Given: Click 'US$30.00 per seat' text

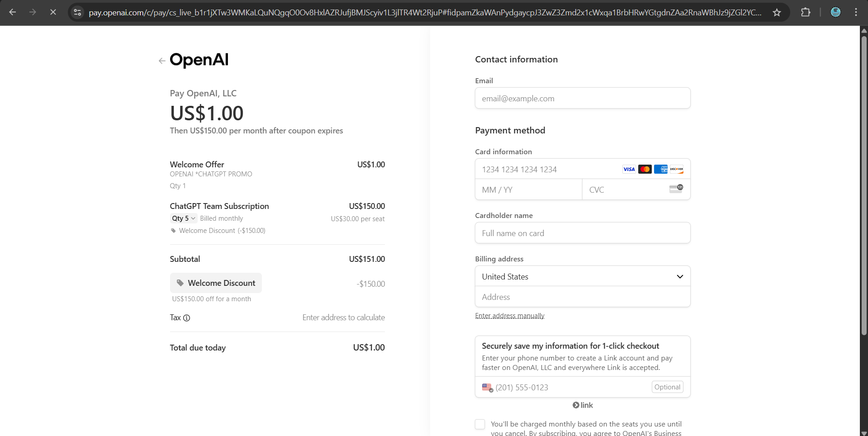Looking at the screenshot, I should (x=358, y=219).
